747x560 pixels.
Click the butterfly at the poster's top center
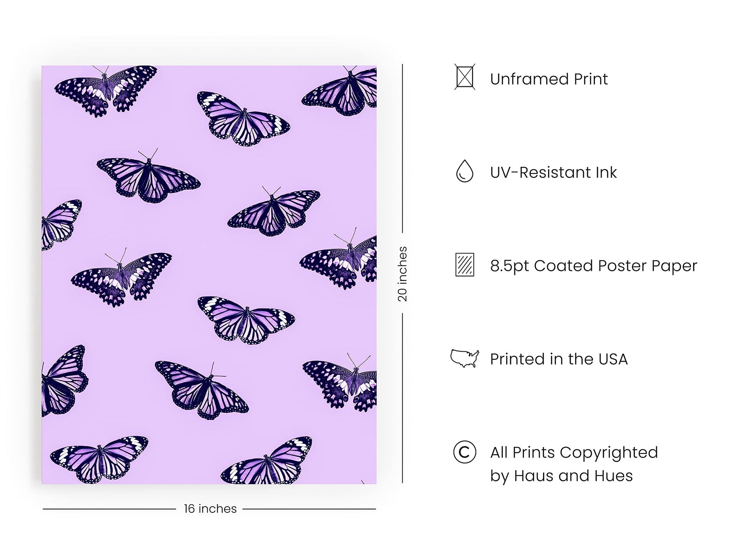243,119
